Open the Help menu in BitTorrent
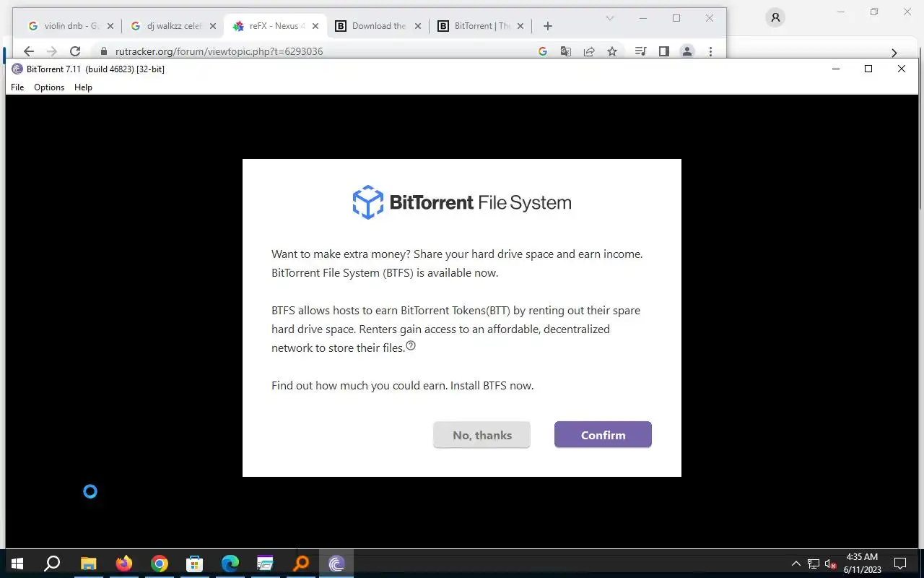 83,87
